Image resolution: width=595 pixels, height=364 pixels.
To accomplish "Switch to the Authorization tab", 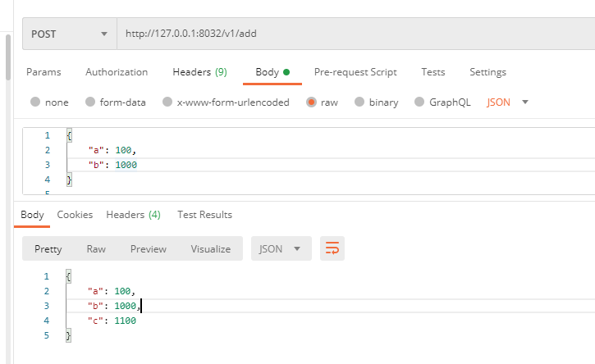I will 117,72.
